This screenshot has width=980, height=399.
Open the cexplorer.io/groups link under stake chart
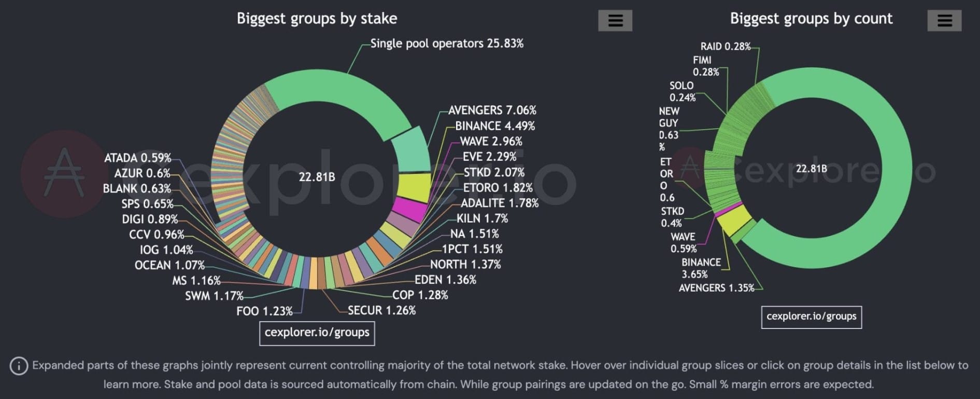(x=317, y=333)
